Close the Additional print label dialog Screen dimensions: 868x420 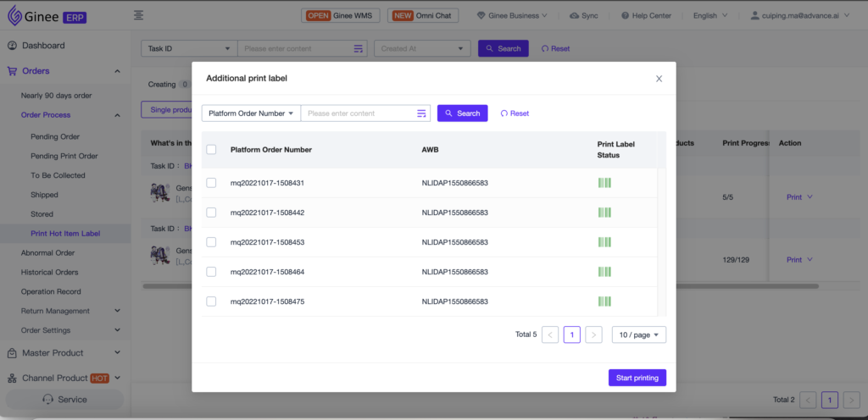click(x=659, y=79)
